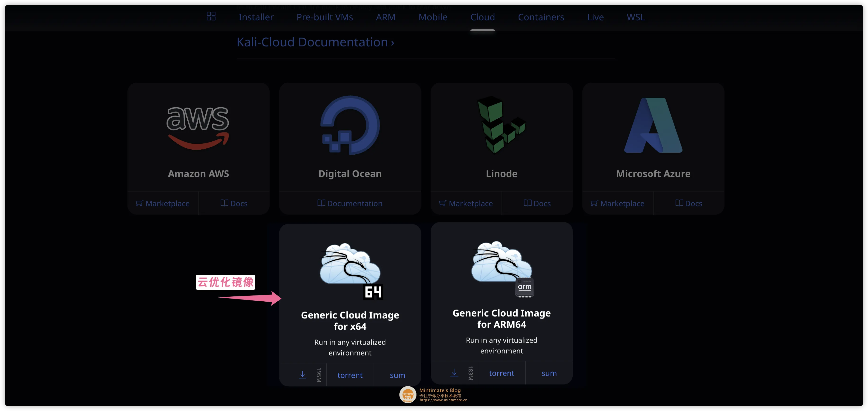Open Kali-Cloud Documentation link
Viewport: 868px width, 411px height.
315,42
